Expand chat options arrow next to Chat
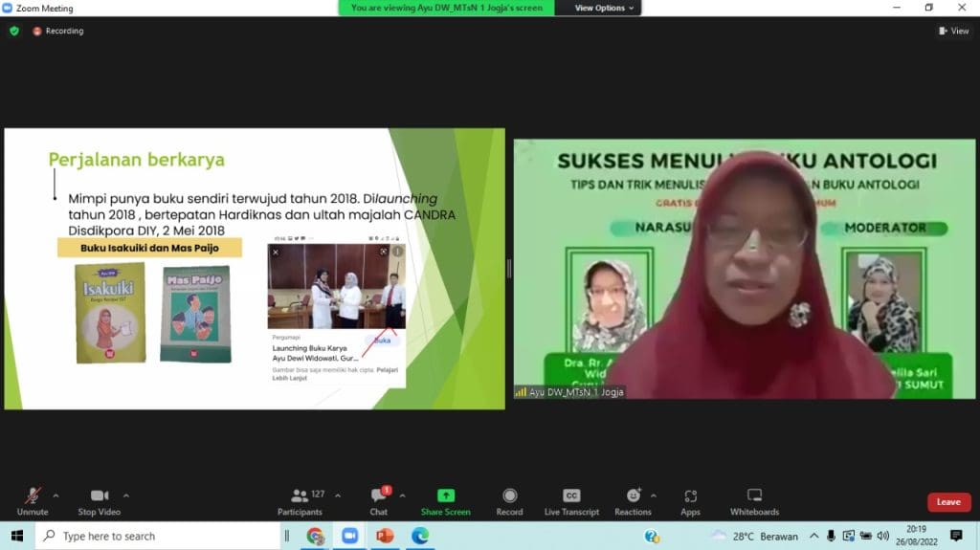Image resolution: width=980 pixels, height=550 pixels. pyautogui.click(x=403, y=495)
